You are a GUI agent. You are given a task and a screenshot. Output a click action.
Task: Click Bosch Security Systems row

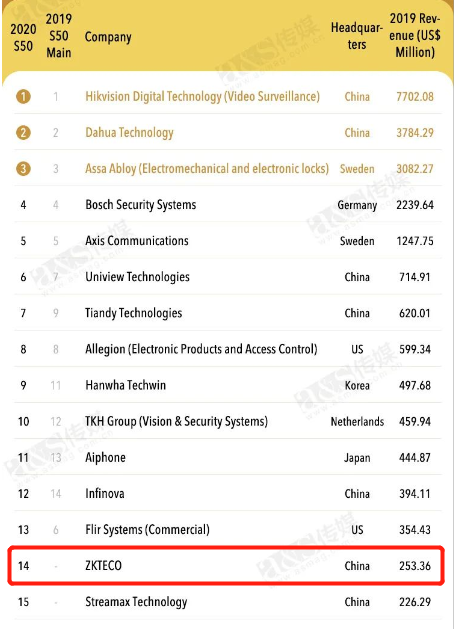(x=228, y=205)
